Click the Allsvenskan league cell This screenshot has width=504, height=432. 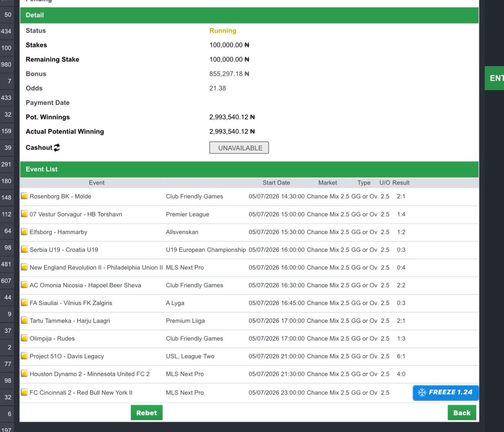[182, 232]
